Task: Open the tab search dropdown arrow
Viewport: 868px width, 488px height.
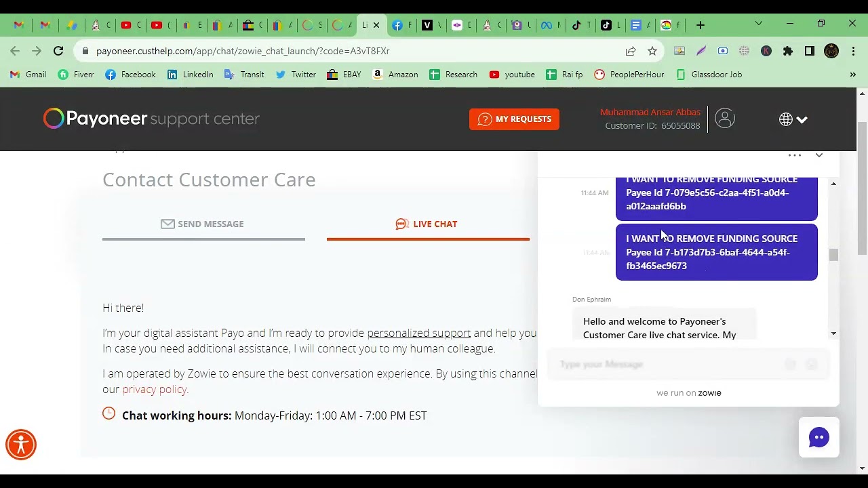Action: [759, 24]
